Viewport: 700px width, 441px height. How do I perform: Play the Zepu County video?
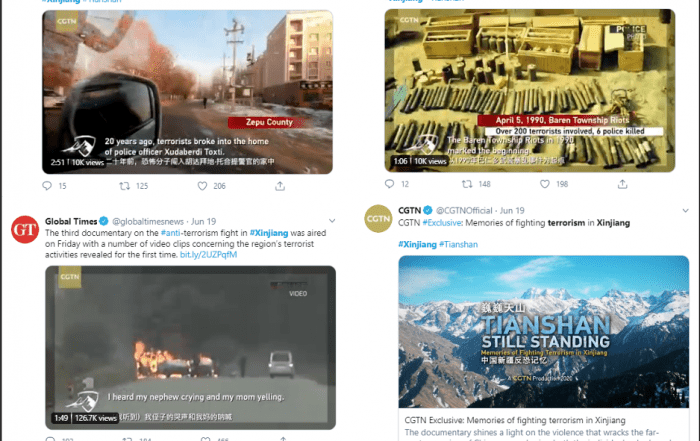coord(187,92)
